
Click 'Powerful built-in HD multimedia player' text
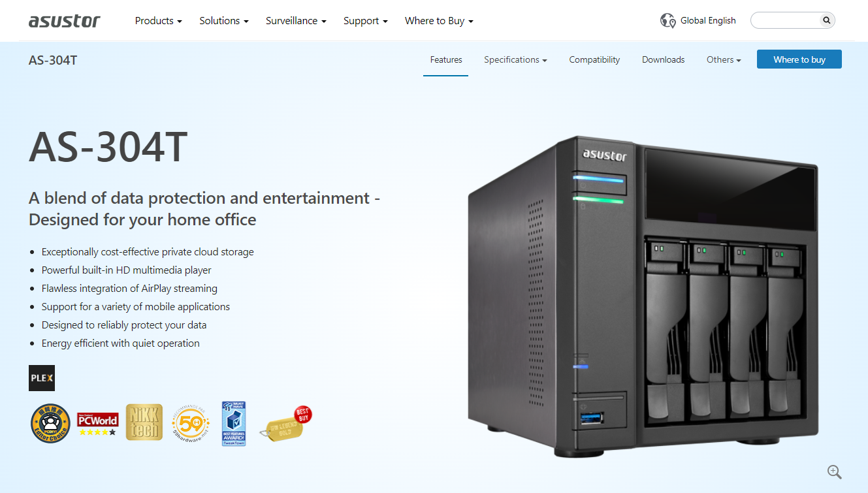coord(127,270)
